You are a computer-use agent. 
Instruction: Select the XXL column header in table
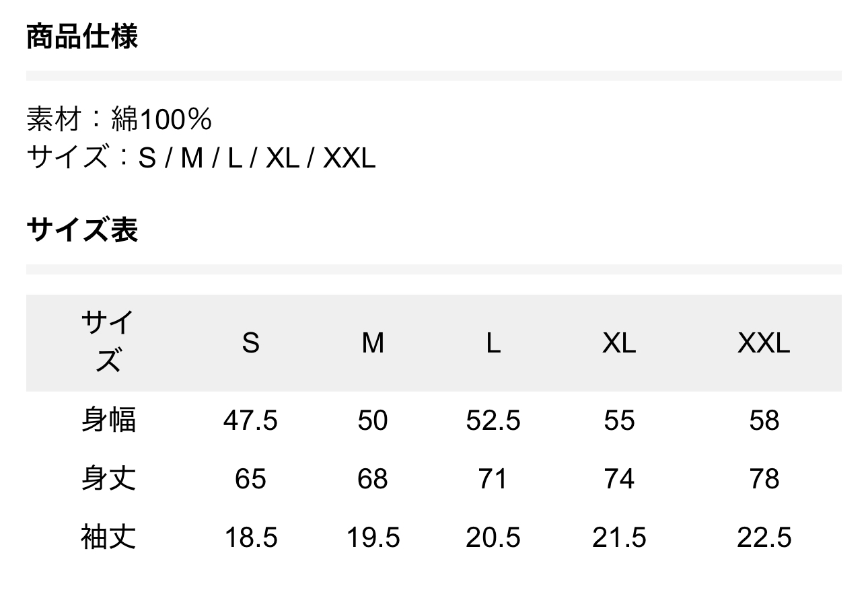(x=764, y=343)
